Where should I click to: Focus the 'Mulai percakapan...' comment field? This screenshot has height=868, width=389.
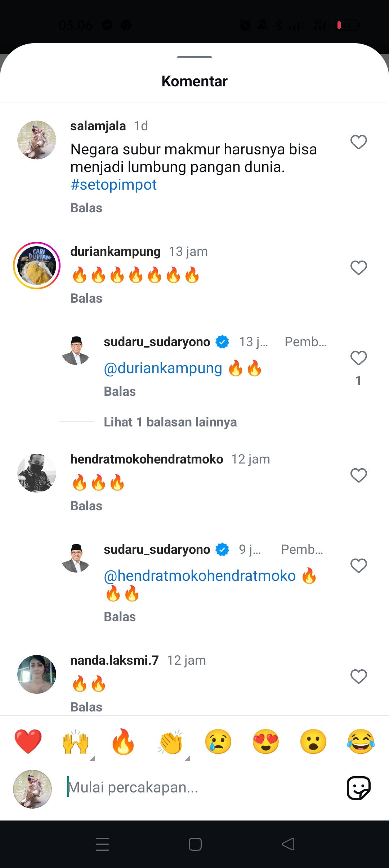[202, 788]
